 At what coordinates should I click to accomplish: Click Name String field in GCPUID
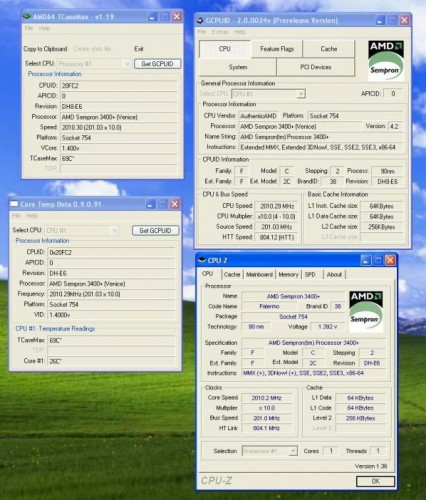(321, 137)
